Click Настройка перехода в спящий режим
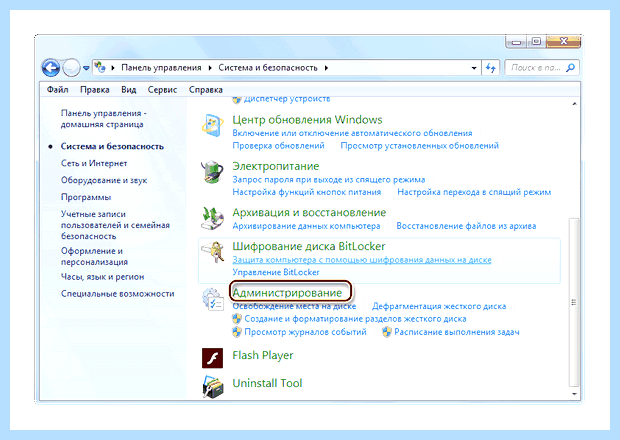This screenshot has width=620, height=440. (474, 193)
